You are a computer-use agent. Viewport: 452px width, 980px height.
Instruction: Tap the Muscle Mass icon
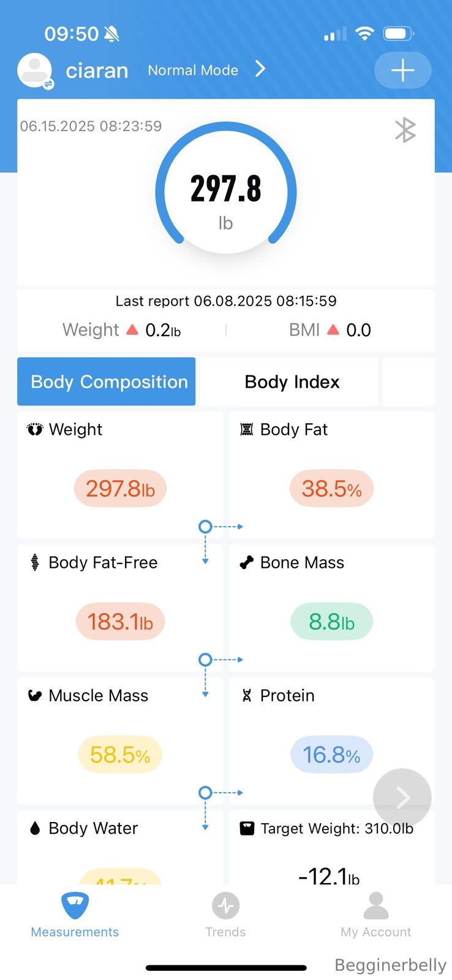pyautogui.click(x=35, y=696)
